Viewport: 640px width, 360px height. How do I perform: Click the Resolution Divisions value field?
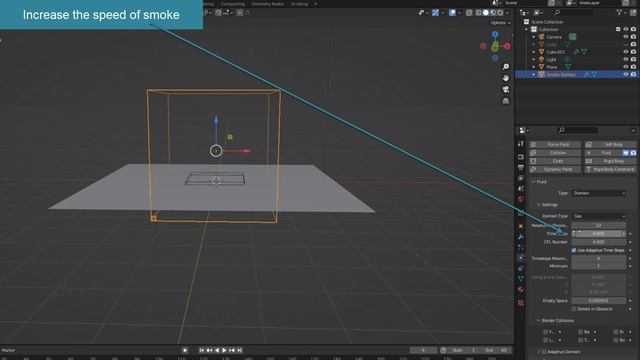(x=599, y=225)
